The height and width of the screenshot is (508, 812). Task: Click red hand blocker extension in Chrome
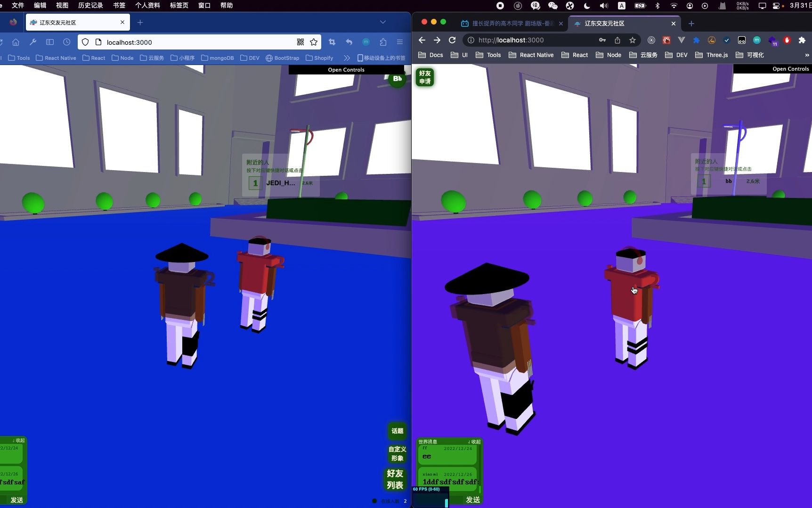pyautogui.click(x=787, y=40)
